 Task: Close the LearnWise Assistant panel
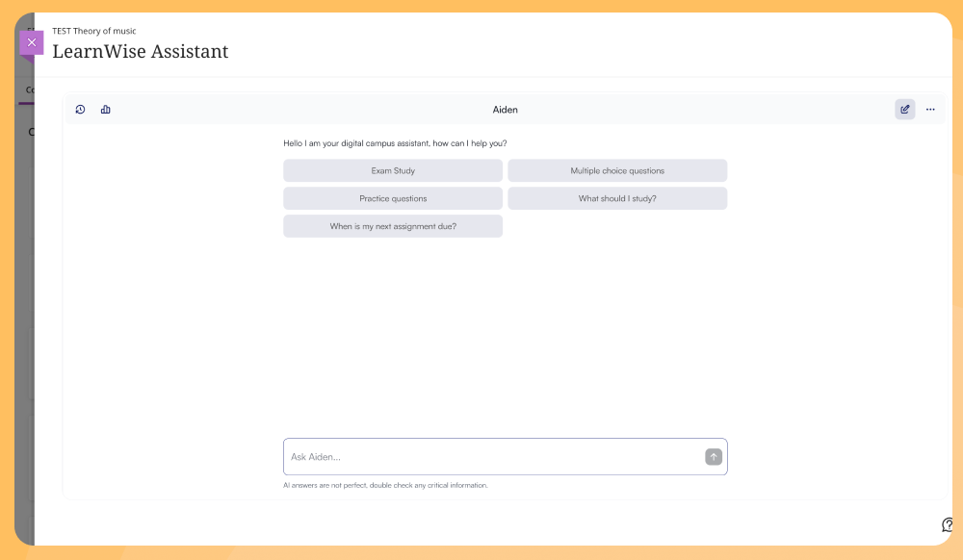point(32,42)
